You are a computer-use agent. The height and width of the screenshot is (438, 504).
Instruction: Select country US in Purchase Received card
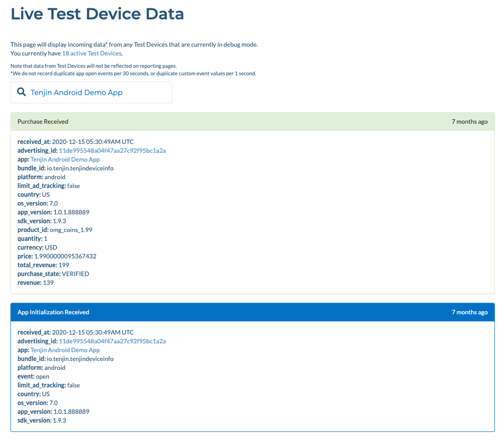46,195
